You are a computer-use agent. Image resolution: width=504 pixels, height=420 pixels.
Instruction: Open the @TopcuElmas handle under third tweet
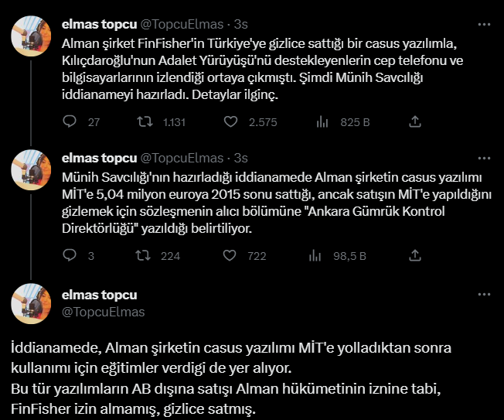102,312
